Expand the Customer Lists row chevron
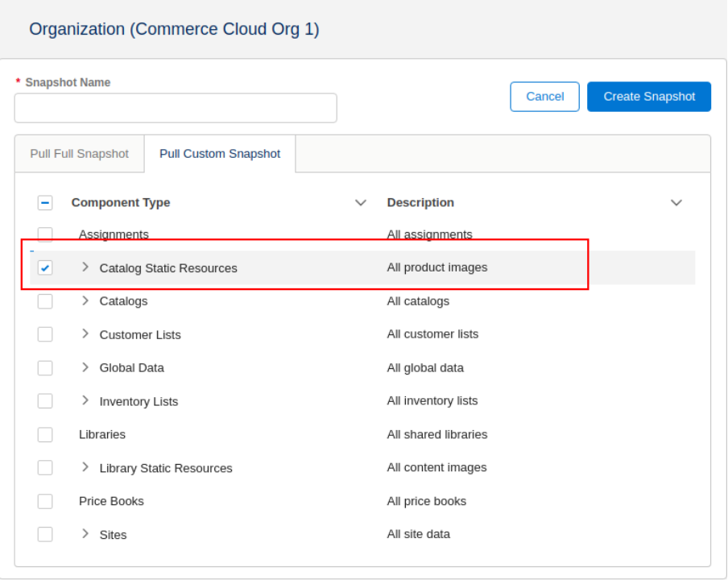 85,333
